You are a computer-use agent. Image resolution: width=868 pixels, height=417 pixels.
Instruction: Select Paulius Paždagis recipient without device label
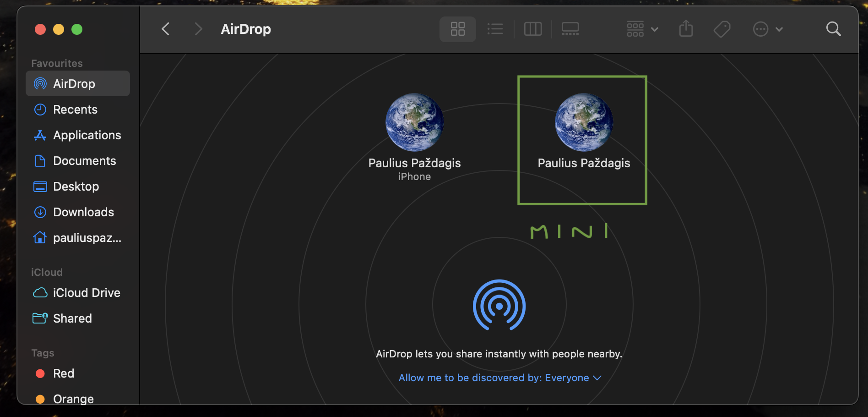(x=584, y=132)
